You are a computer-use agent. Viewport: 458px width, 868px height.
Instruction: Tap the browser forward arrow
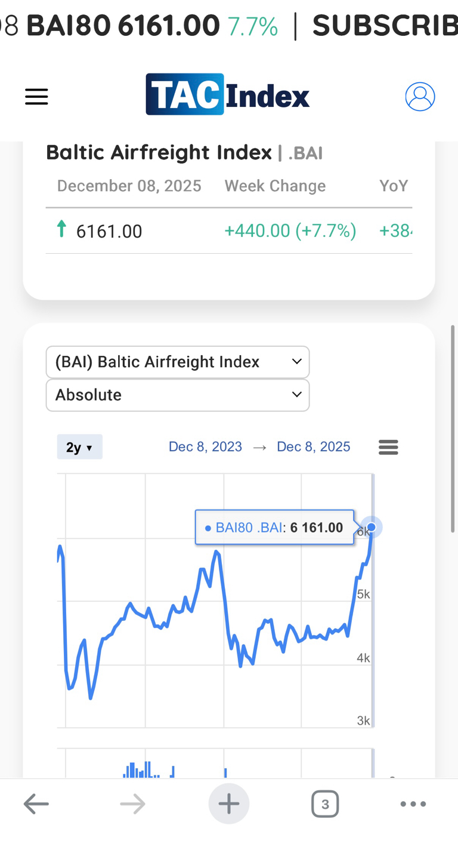(x=132, y=804)
